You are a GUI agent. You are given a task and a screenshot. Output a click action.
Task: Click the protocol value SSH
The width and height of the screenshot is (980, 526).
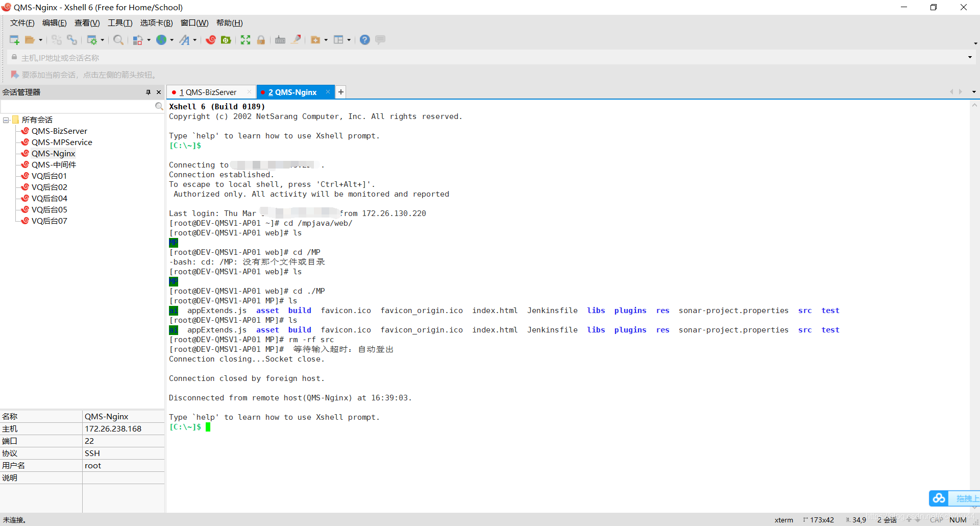[x=92, y=453]
